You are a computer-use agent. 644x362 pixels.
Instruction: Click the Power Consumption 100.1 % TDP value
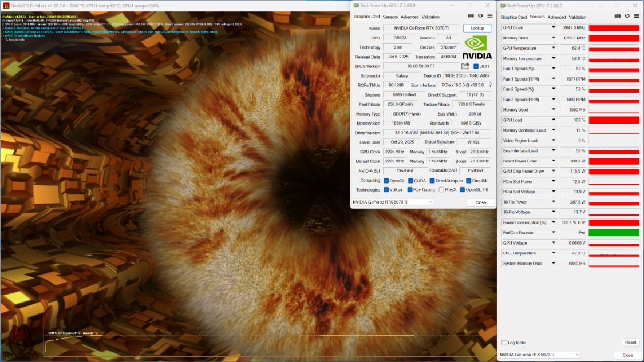(x=575, y=222)
